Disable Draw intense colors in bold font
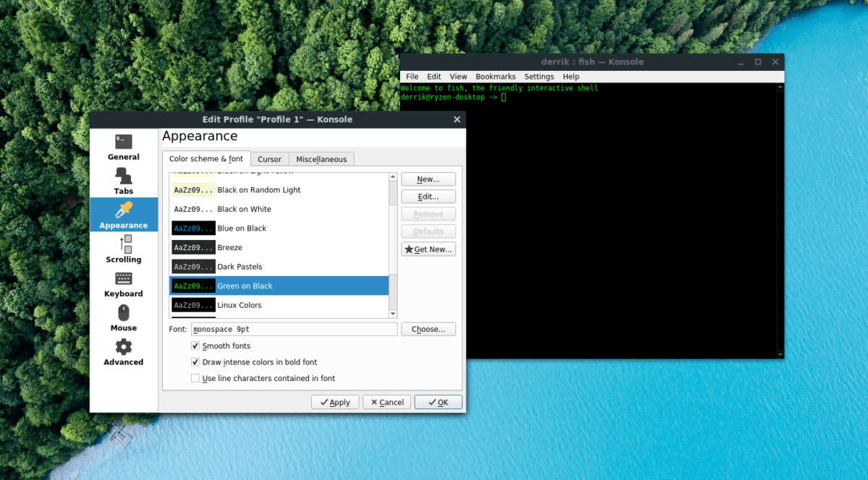 pos(195,362)
